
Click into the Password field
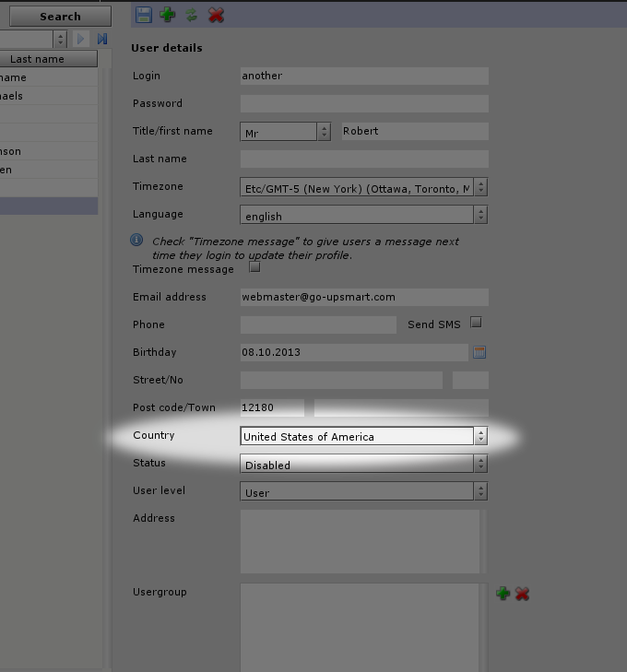pos(363,103)
